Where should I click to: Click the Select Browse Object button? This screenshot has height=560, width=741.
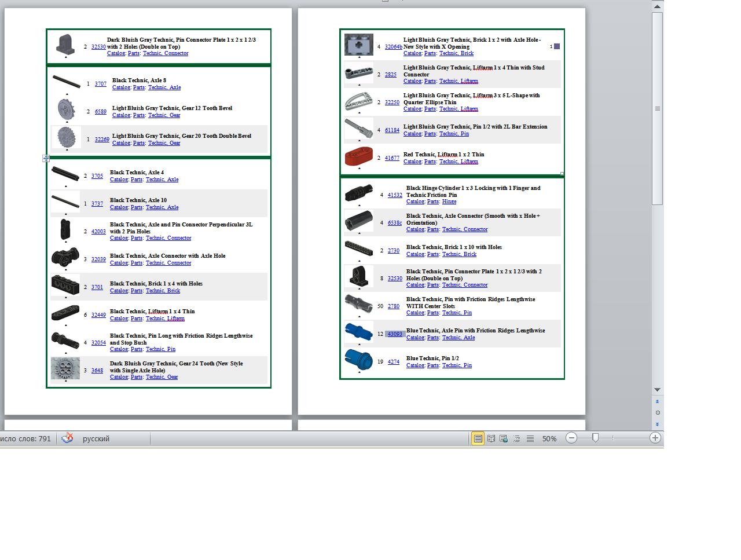pos(657,413)
